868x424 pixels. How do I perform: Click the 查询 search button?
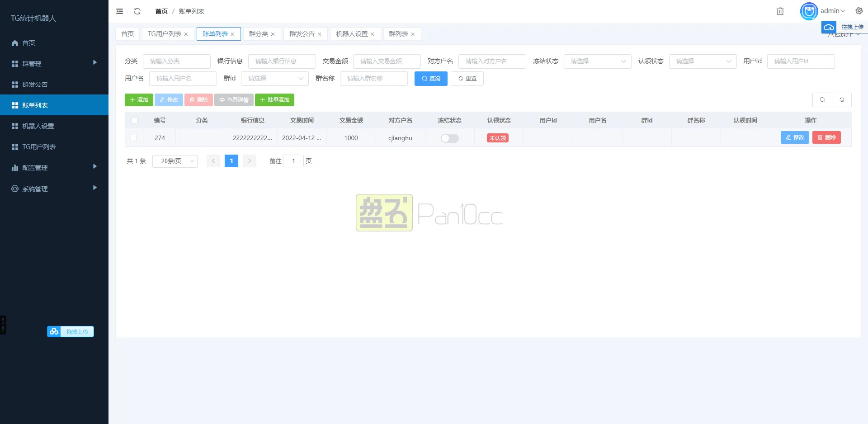[x=430, y=78]
